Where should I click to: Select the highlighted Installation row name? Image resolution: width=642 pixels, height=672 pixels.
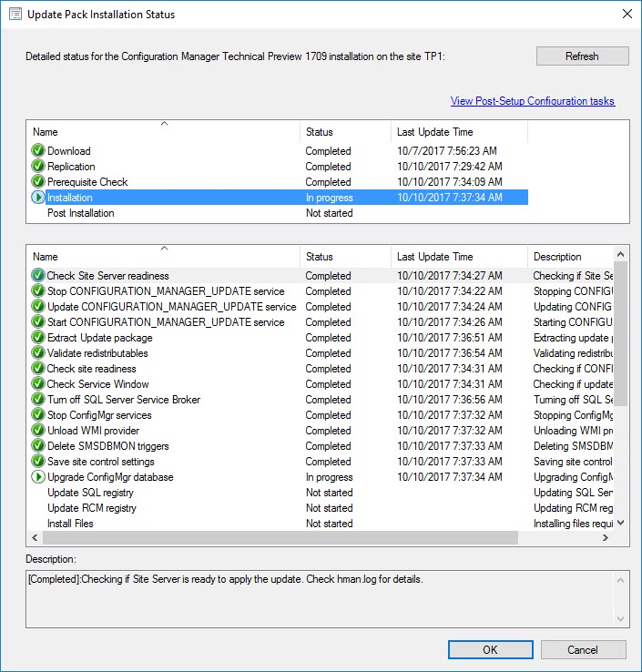pos(70,198)
